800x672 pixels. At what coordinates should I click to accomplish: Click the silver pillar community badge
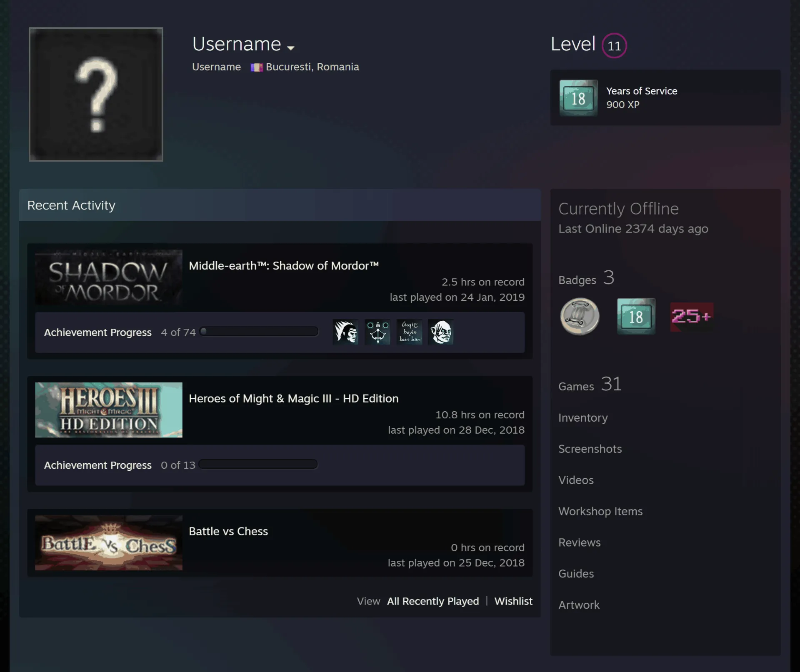[x=580, y=316]
